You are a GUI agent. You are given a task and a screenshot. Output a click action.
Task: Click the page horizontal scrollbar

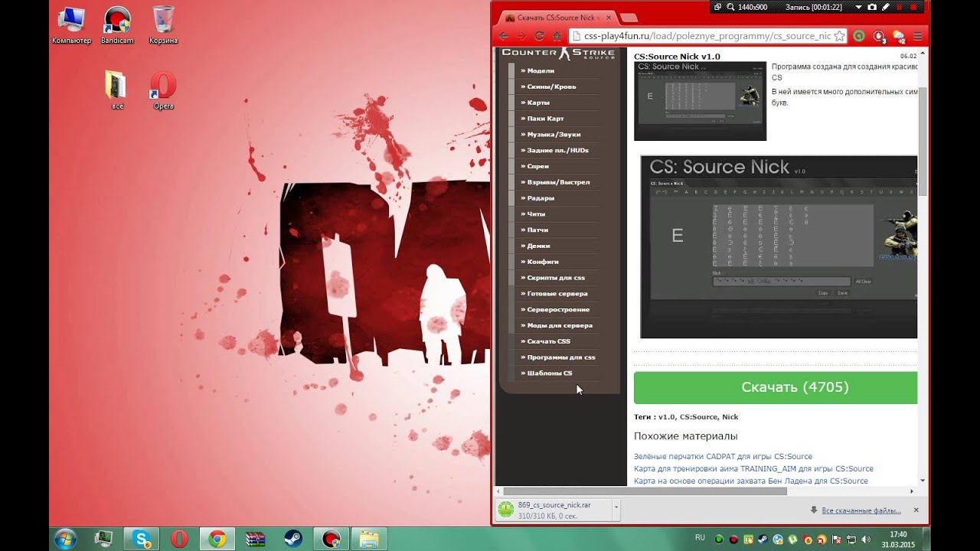645,491
